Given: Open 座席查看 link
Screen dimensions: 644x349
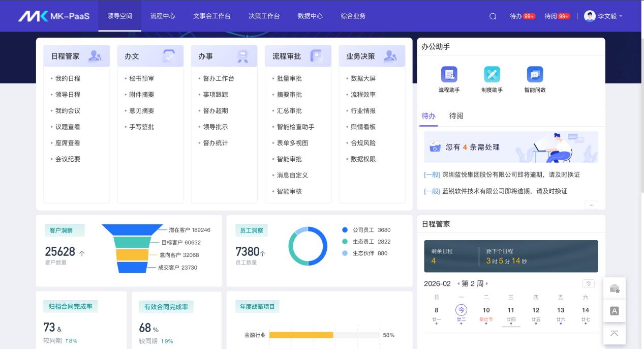Looking at the screenshot, I should (68, 143).
